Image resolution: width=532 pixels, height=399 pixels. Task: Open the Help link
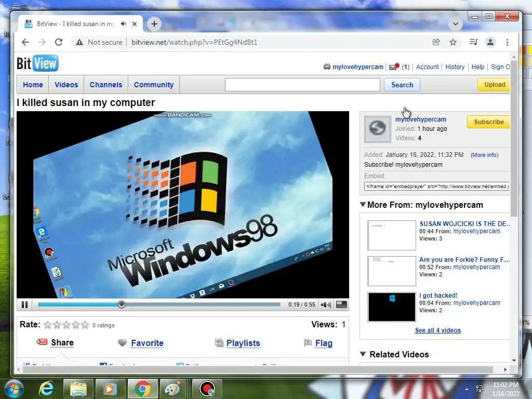tap(478, 67)
